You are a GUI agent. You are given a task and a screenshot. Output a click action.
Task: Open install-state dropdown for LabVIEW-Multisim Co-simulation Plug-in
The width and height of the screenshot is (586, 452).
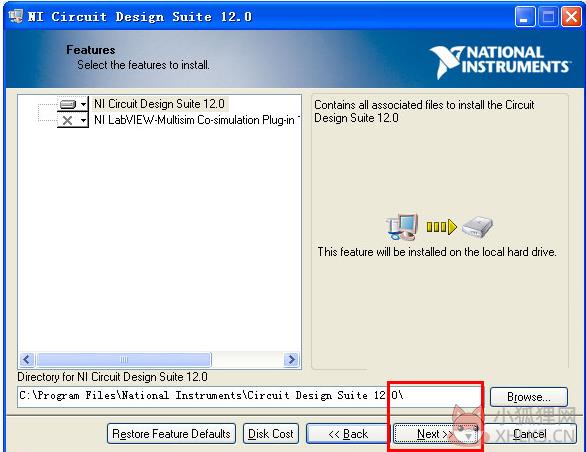pos(84,120)
